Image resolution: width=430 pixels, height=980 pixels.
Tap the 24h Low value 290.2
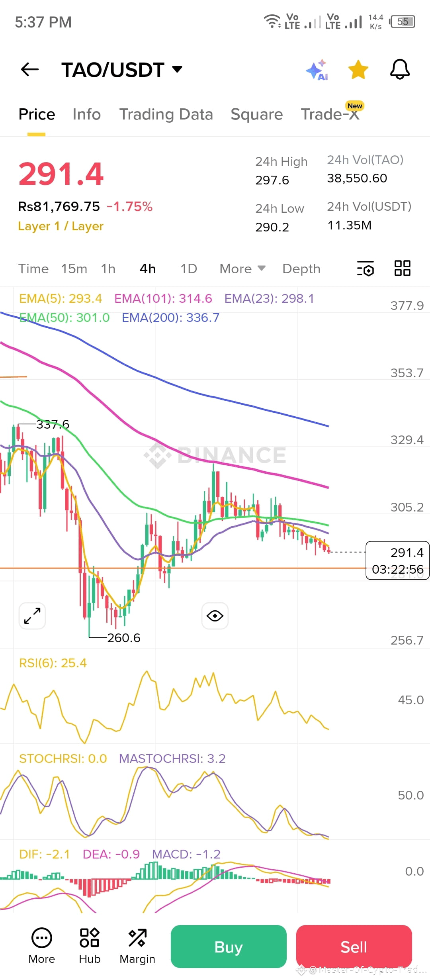point(272,227)
